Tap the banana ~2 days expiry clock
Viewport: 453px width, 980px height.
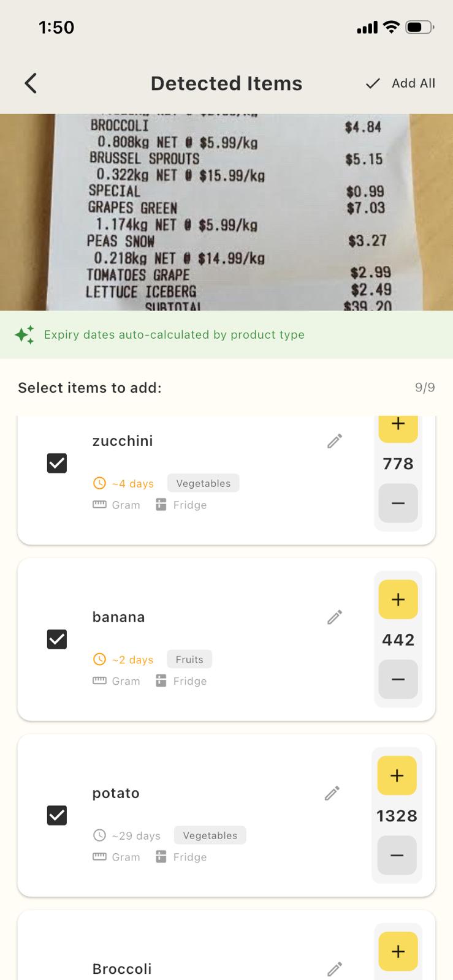[99, 660]
